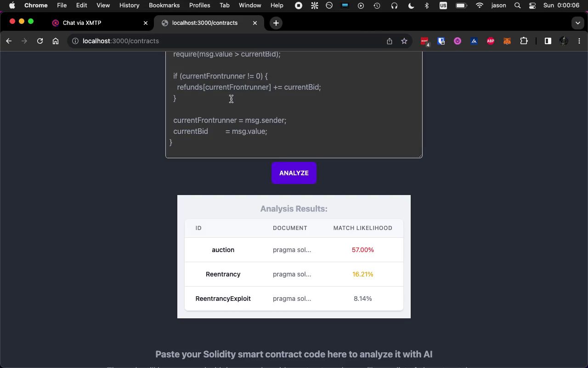Click the browser back arrow
Image resolution: width=588 pixels, height=368 pixels.
point(9,41)
